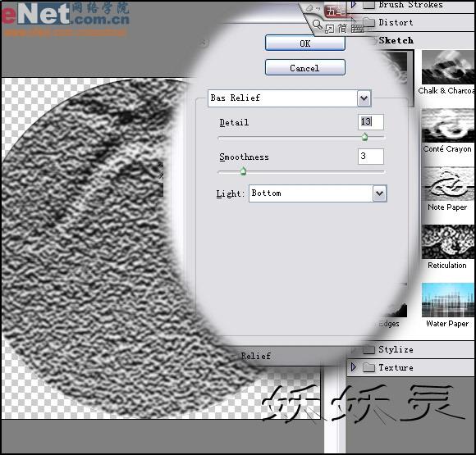Click the Stylize folder icon
This screenshot has width=476, height=455.
click(368, 349)
